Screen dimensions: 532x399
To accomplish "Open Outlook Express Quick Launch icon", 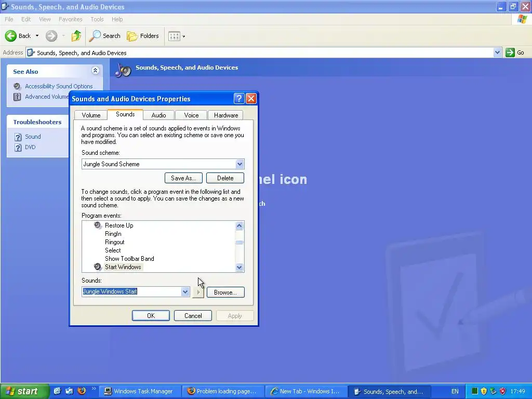I will 70,391.
